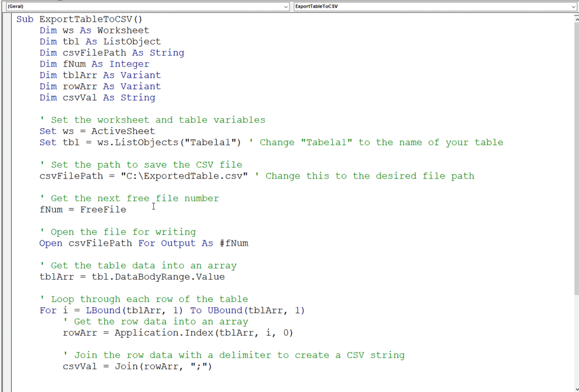Viewport: 579px width, 392px height.
Task: Click the "C:\ExportedTable.csv" path string
Action: 184,176
